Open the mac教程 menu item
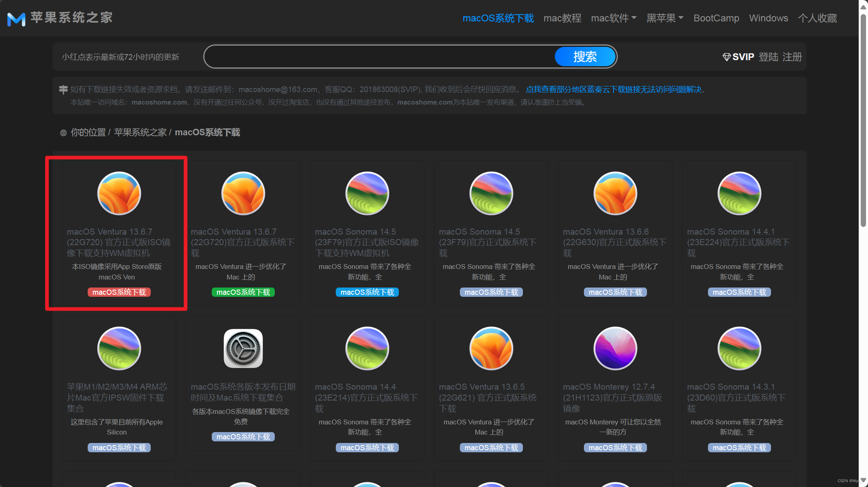This screenshot has width=868, height=487. [563, 18]
